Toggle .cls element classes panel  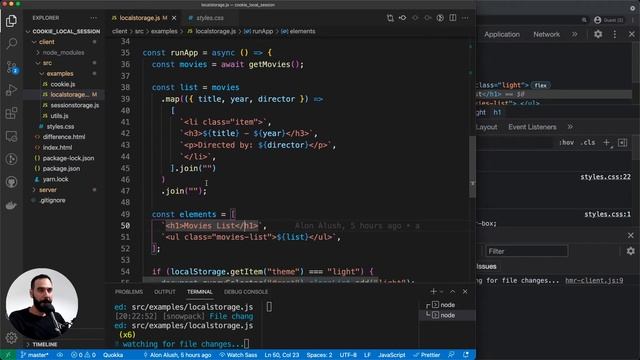[588, 142]
